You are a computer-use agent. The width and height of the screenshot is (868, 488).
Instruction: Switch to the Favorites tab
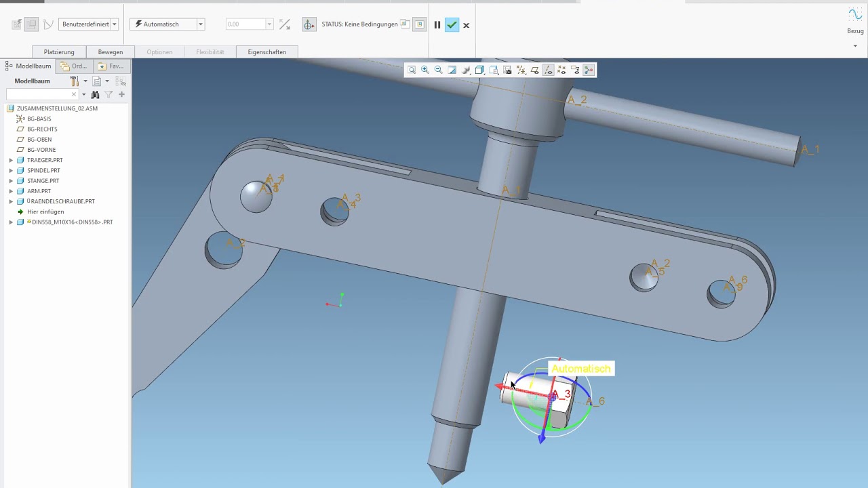coord(111,66)
